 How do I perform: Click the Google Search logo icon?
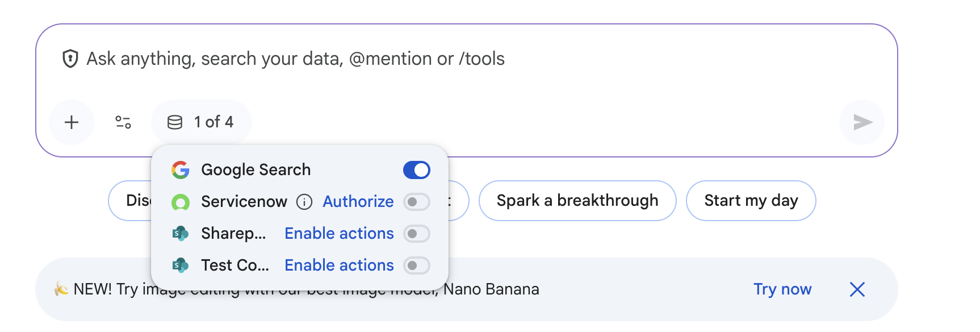pos(179,169)
